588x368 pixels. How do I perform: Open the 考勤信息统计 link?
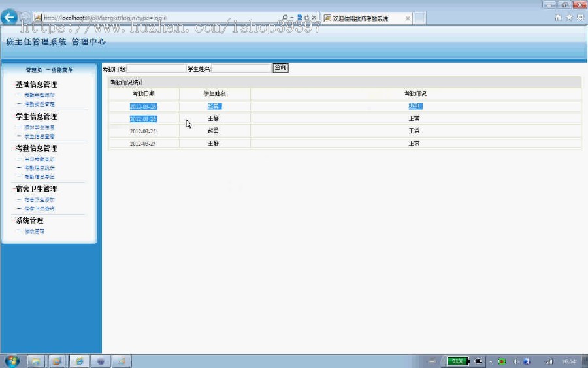tap(39, 168)
